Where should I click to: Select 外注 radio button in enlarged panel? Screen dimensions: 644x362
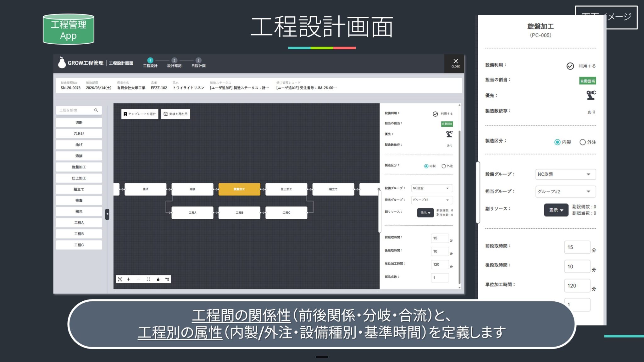[582, 142]
